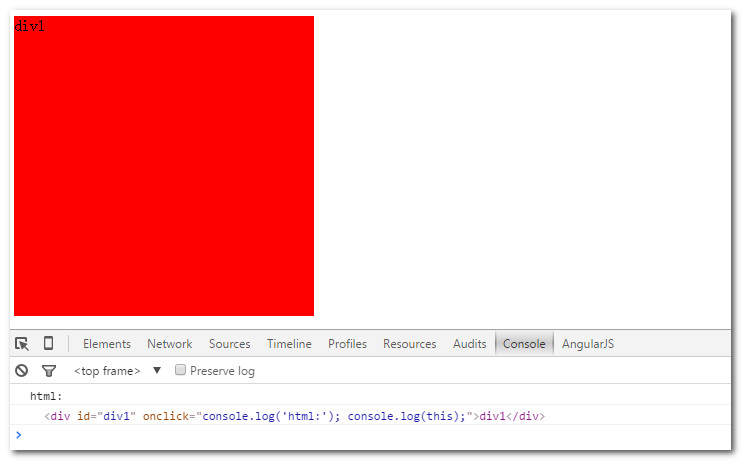Open the Network tab

tap(169, 344)
